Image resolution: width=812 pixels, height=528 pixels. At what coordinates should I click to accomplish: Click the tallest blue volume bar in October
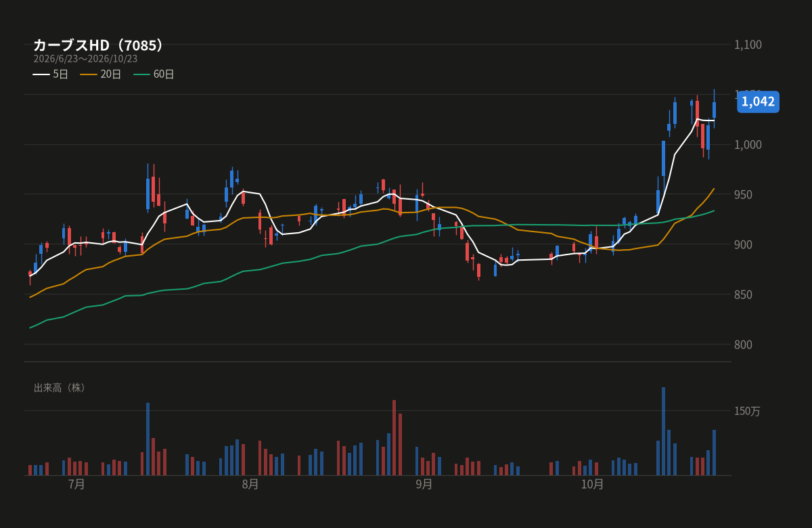pos(663,431)
